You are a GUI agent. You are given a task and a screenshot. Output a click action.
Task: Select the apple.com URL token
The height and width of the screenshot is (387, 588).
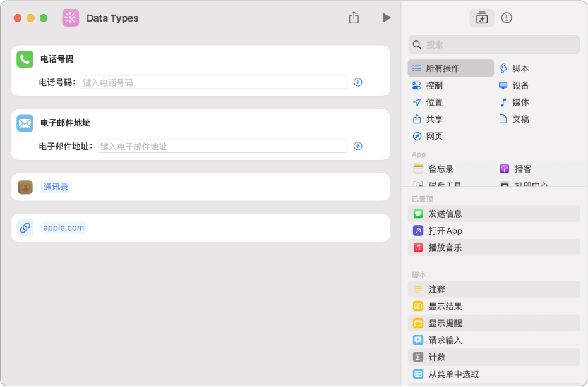point(63,228)
